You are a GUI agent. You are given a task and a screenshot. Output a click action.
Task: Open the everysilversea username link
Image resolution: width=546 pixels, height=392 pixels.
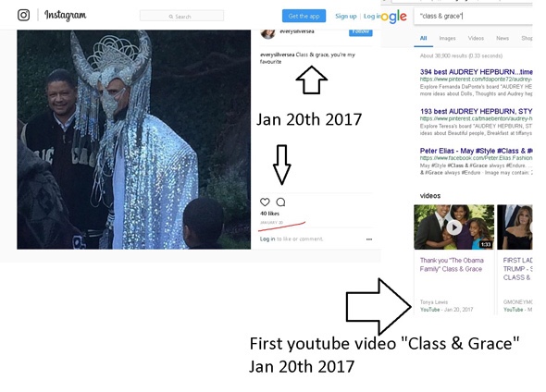297,31
